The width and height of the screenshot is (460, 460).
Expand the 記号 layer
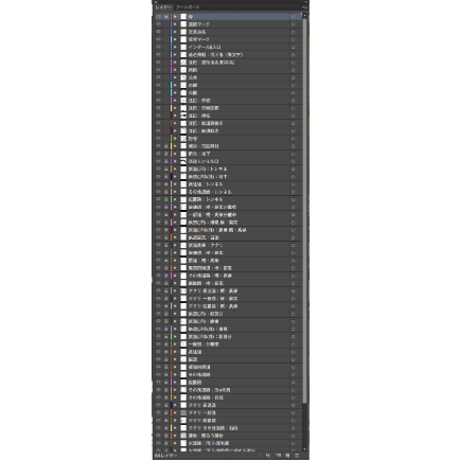(x=175, y=138)
